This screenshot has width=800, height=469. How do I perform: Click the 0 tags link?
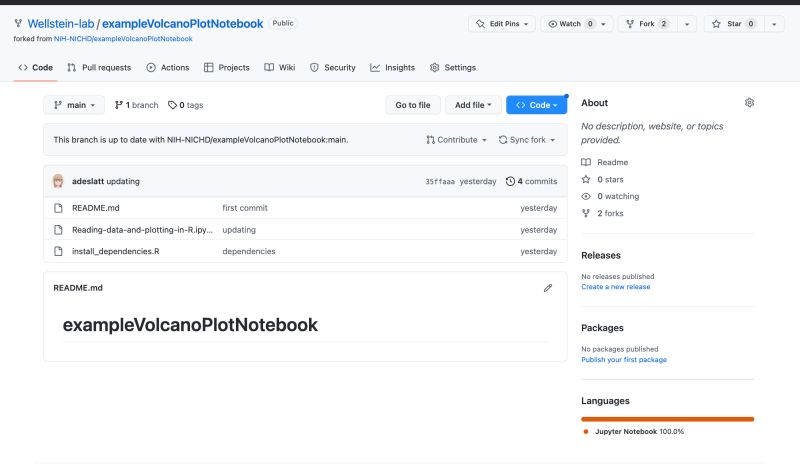coord(186,105)
